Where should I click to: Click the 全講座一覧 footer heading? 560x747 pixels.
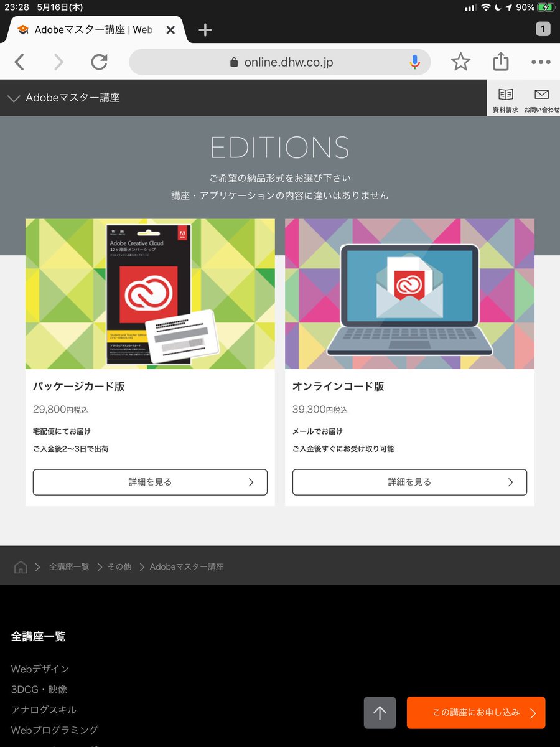click(x=39, y=636)
